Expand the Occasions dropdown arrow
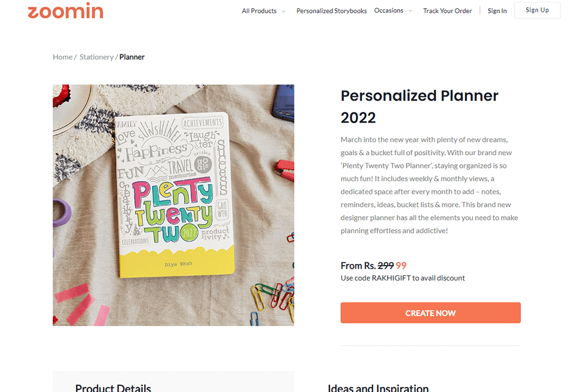The width and height of the screenshot is (588, 392). (x=410, y=11)
